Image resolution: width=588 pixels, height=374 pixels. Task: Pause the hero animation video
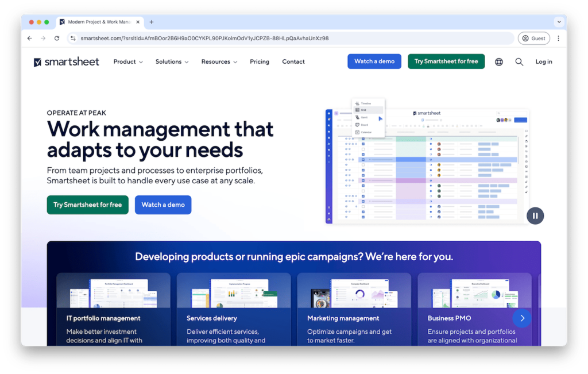coord(535,216)
